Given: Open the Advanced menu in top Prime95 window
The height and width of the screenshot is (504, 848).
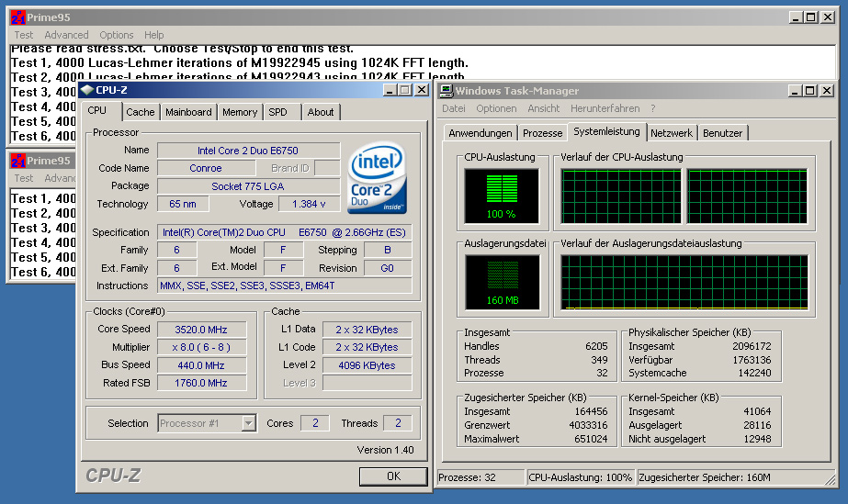Looking at the screenshot, I should (x=66, y=35).
